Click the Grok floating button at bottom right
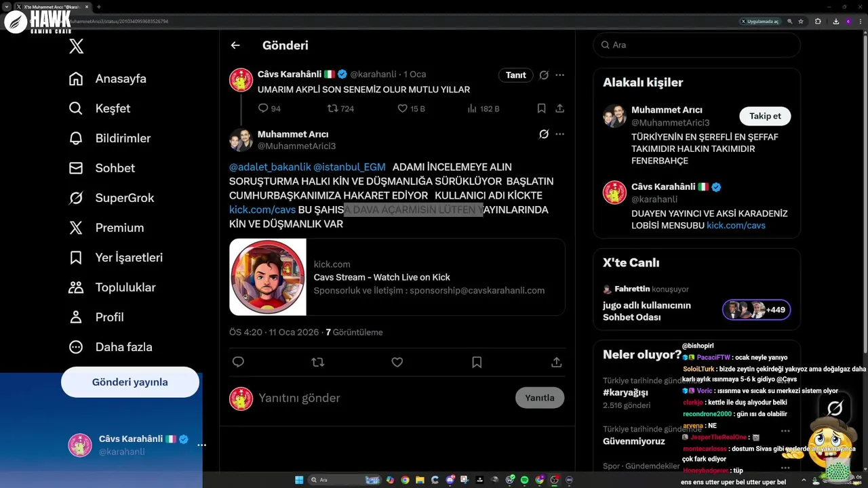This screenshot has height=488, width=868. pos(835,408)
